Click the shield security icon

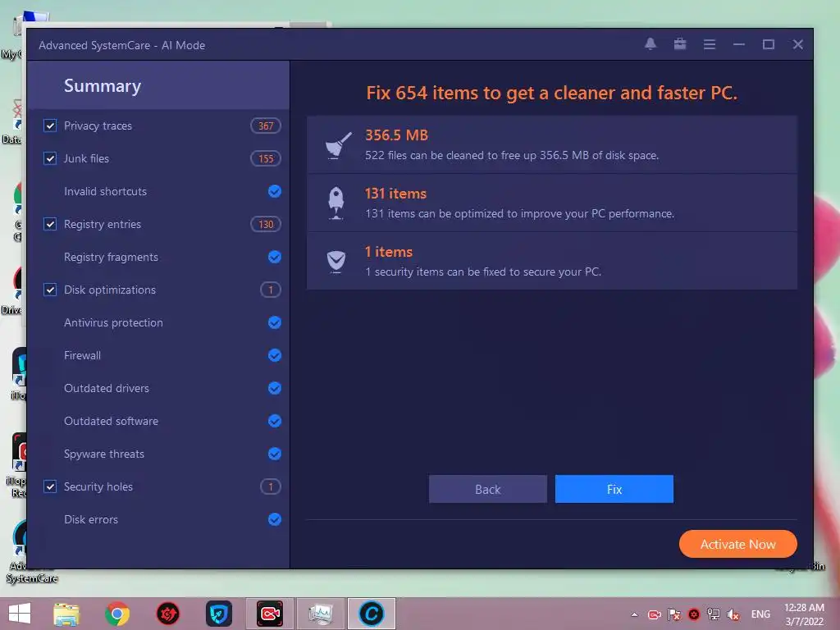coord(336,262)
